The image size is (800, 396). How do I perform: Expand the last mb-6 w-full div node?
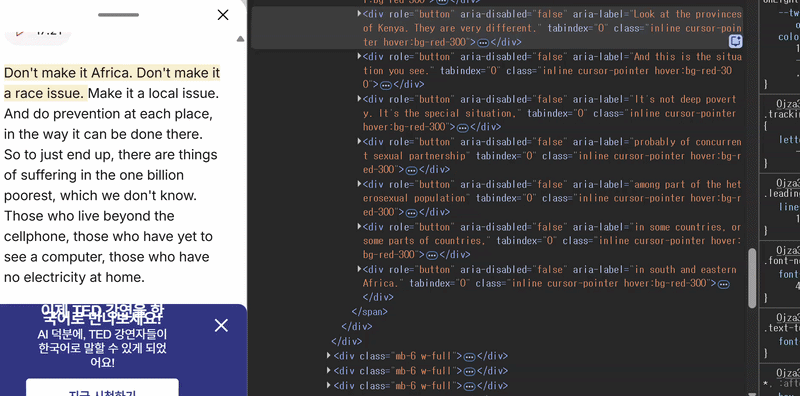point(329,385)
